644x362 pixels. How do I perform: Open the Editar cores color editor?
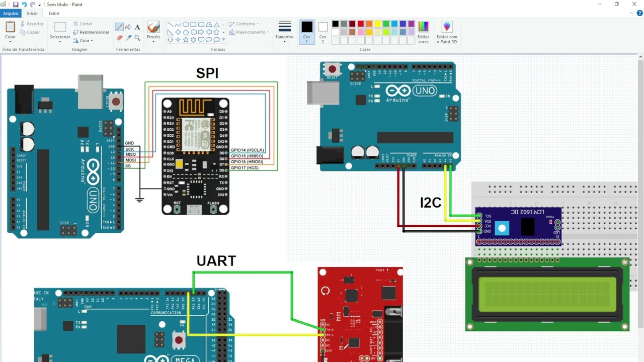point(424,33)
